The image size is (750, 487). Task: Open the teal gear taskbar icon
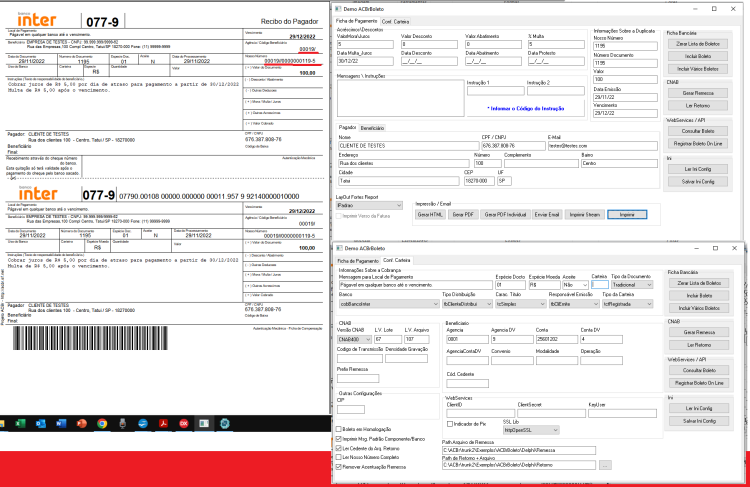click(x=225, y=423)
